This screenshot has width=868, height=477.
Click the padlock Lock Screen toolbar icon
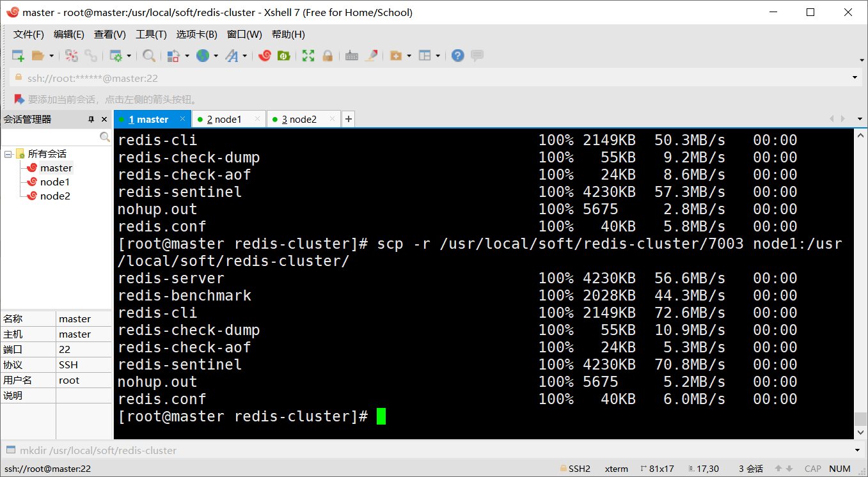(327, 56)
